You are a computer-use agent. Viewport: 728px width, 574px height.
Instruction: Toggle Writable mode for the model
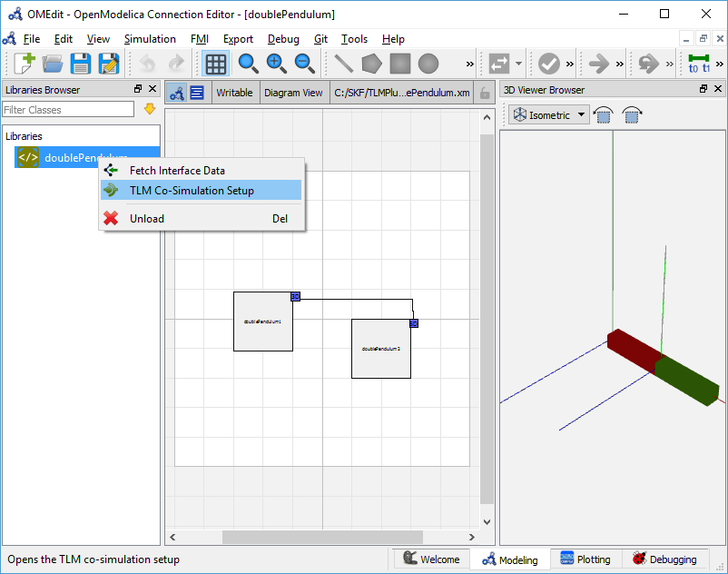tap(235, 92)
